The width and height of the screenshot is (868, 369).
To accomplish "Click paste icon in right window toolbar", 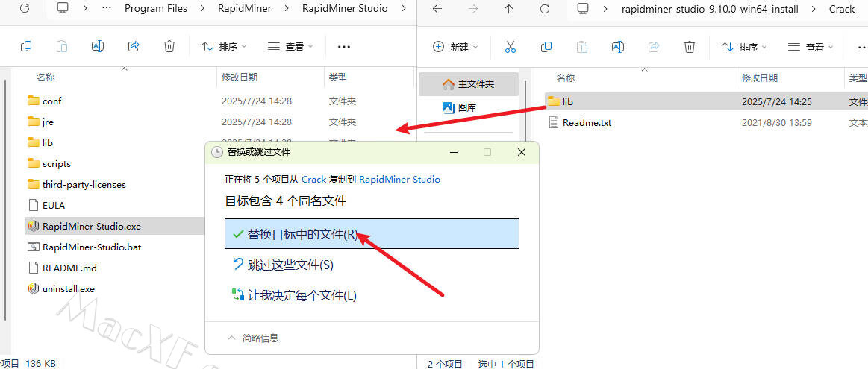I will 582,47.
